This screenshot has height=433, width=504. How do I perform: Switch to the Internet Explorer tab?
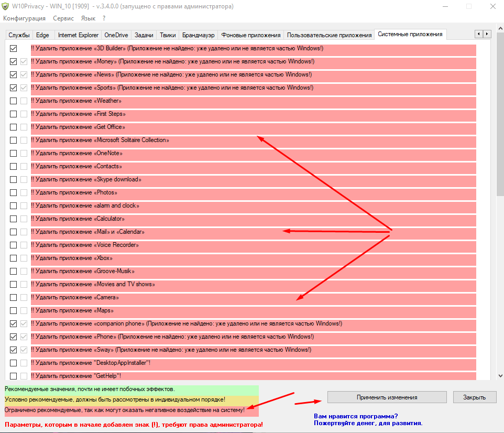78,35
